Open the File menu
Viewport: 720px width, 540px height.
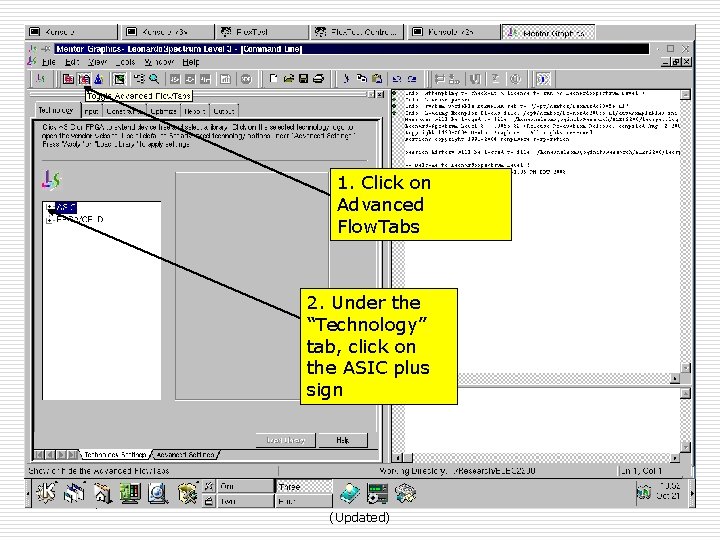pos(49,62)
